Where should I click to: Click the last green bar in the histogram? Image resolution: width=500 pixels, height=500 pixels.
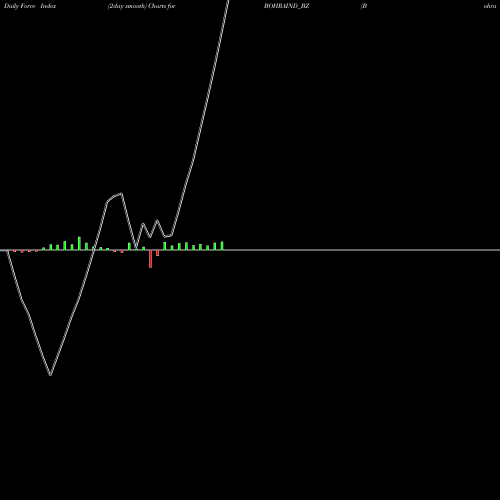(222, 246)
